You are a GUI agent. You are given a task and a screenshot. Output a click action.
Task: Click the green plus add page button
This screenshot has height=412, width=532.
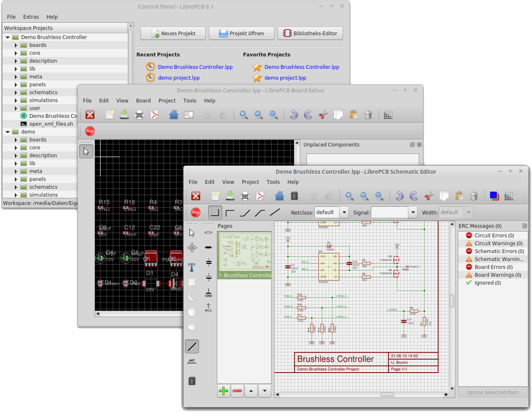point(223,391)
